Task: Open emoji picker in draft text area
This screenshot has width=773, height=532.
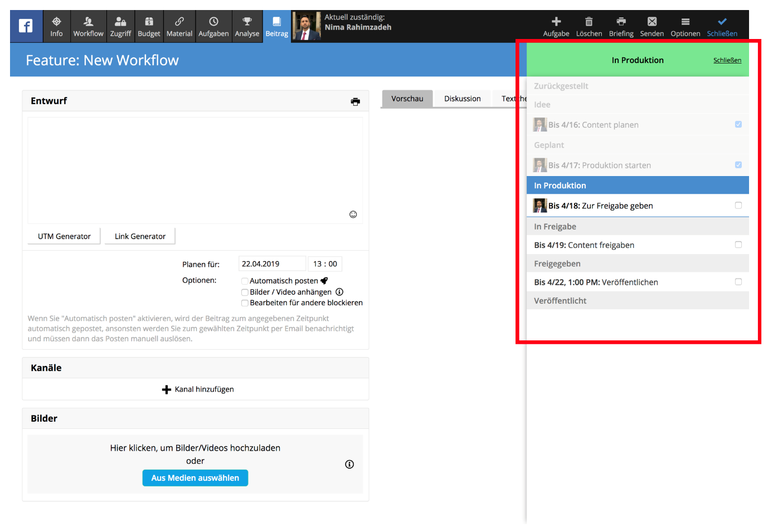Action: click(x=353, y=214)
